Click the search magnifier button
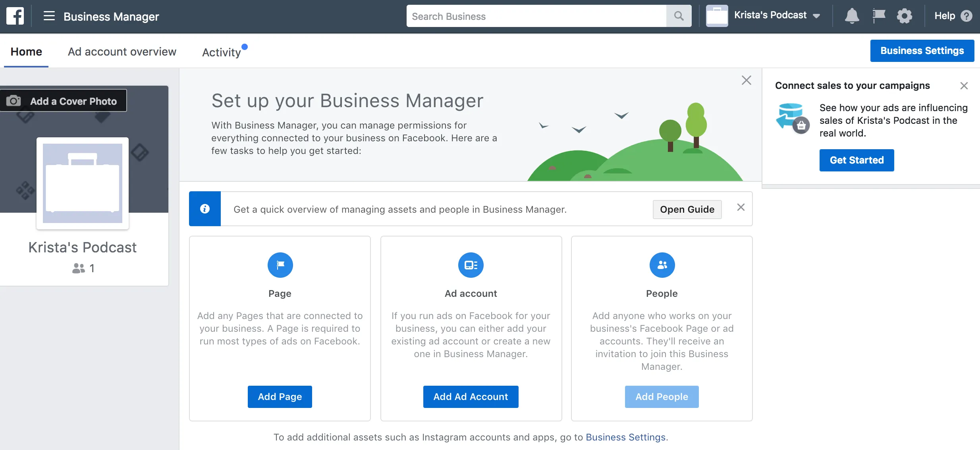Screen dimensions: 980x450 (x=679, y=16)
